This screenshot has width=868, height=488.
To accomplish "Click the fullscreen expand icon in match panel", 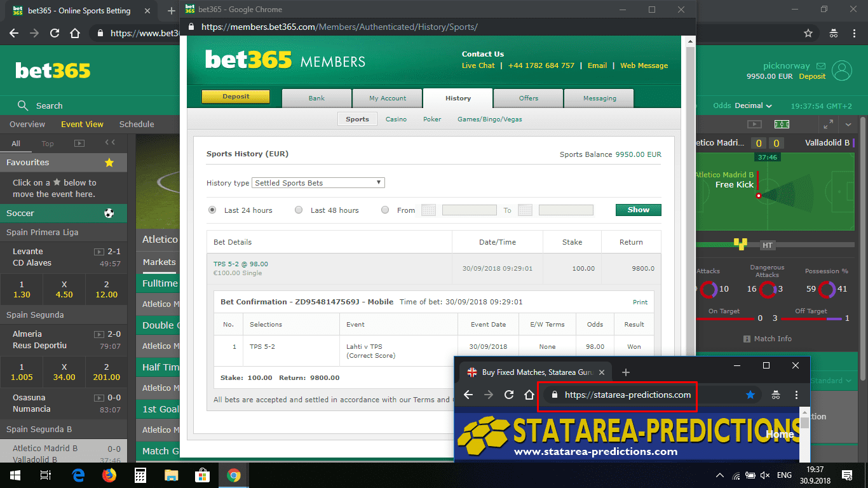I will pyautogui.click(x=827, y=124).
